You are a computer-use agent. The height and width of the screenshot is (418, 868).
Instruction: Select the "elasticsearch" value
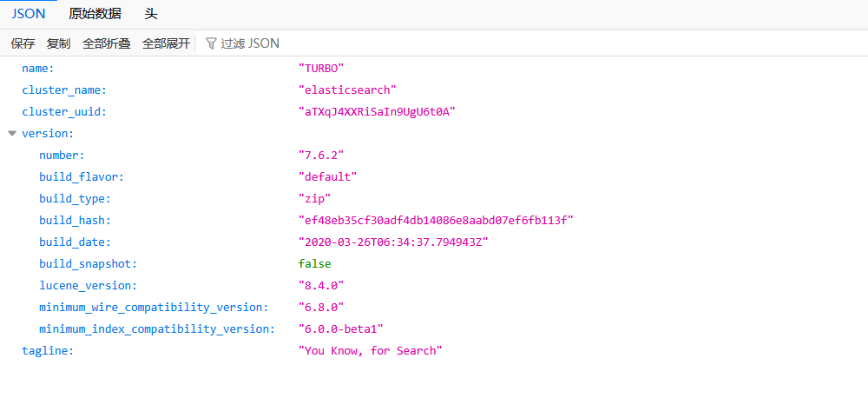(x=348, y=90)
